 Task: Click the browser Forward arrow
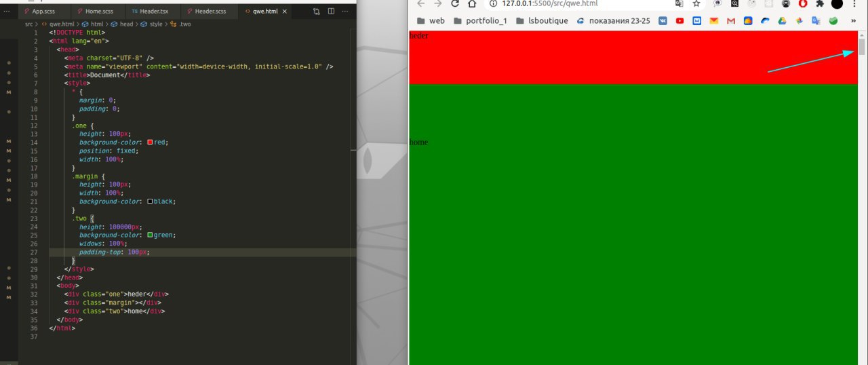click(438, 3)
